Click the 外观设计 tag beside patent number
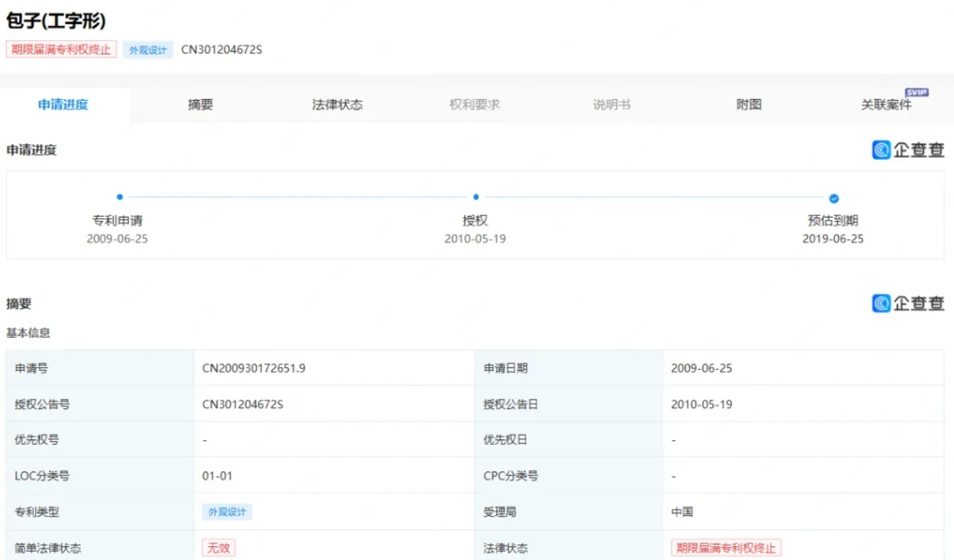 point(148,50)
